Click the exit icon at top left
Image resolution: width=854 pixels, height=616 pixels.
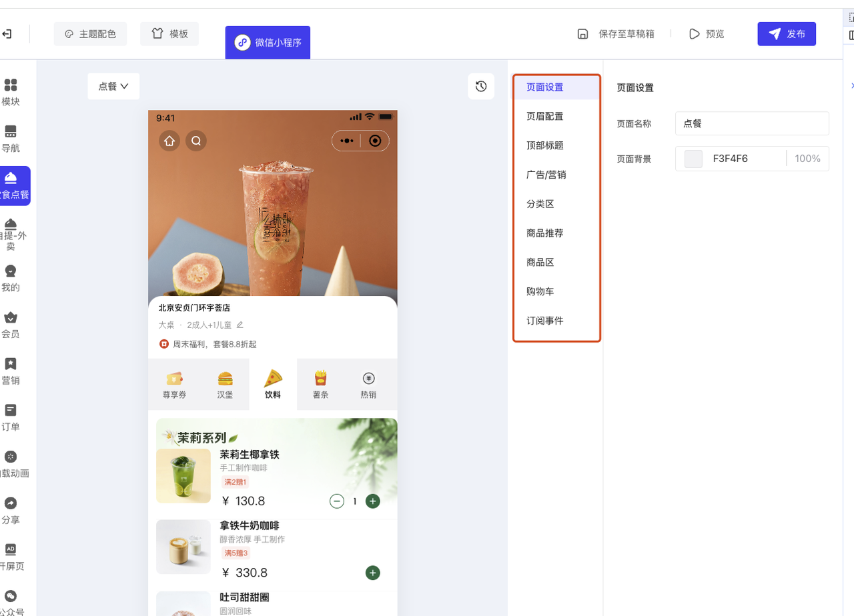pyautogui.click(x=7, y=34)
